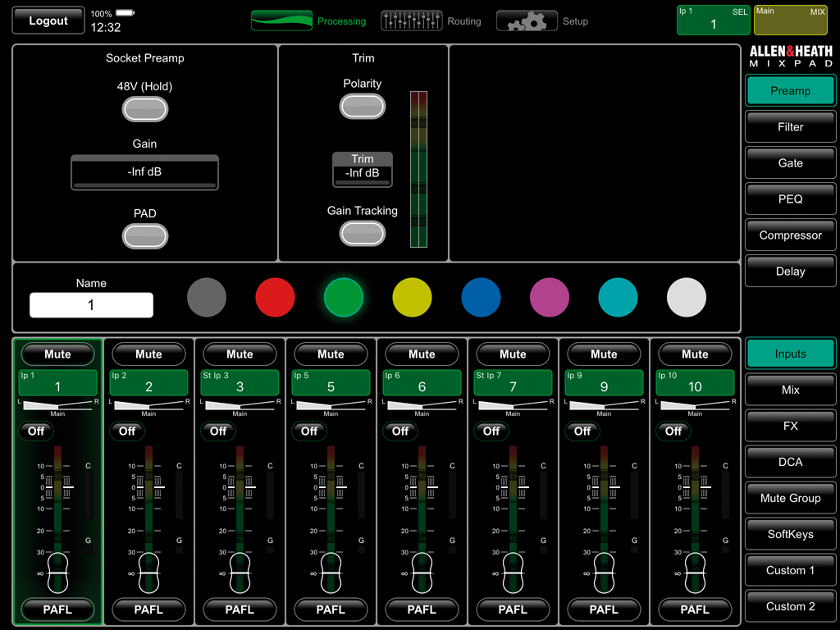Click the pan indicator on channel 2
The width and height of the screenshot is (840, 630).
[148, 405]
